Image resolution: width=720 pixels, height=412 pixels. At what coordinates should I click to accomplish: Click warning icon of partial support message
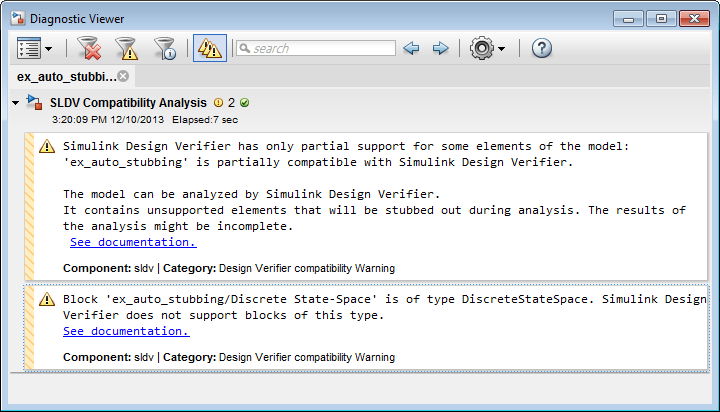(x=47, y=147)
